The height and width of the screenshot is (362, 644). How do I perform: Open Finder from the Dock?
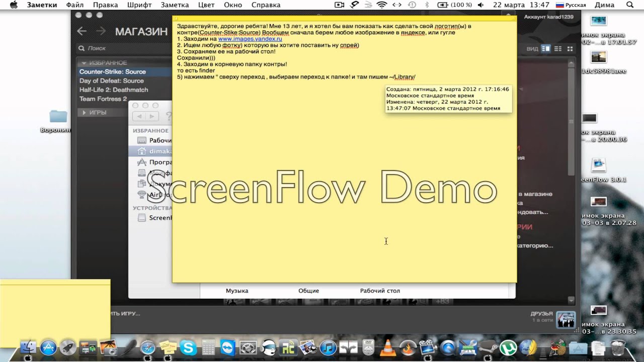click(x=29, y=348)
